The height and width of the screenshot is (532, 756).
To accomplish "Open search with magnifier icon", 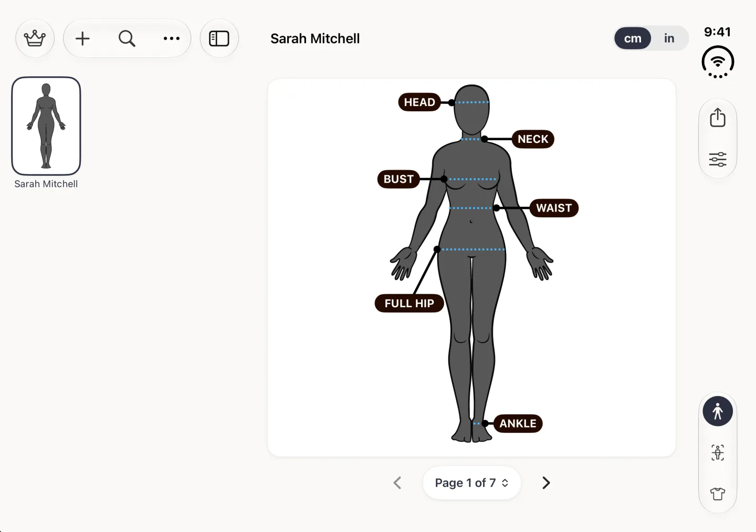I will coord(127,38).
